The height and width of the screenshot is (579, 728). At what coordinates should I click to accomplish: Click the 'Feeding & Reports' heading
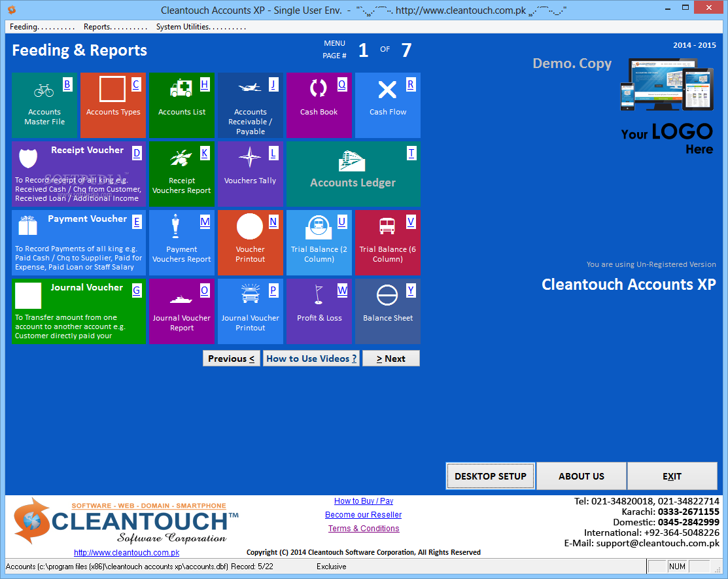coord(79,50)
